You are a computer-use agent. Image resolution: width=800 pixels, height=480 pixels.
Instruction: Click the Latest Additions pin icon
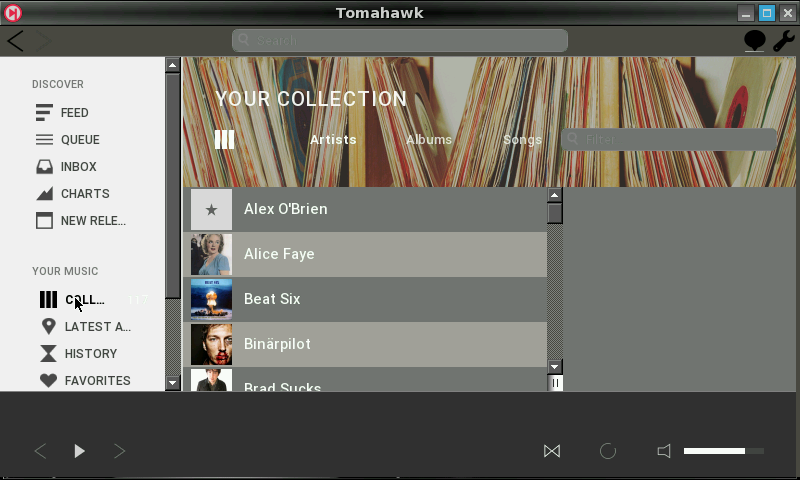pyautogui.click(x=48, y=326)
